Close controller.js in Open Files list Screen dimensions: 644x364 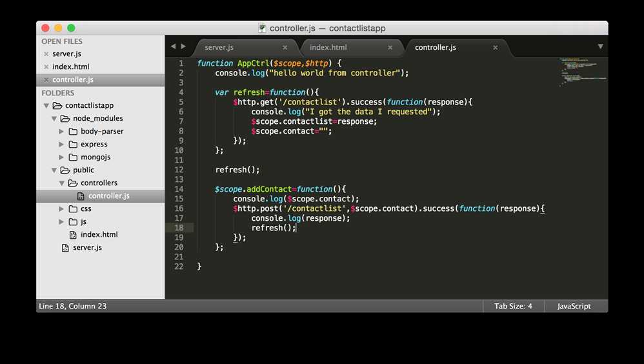(46, 79)
